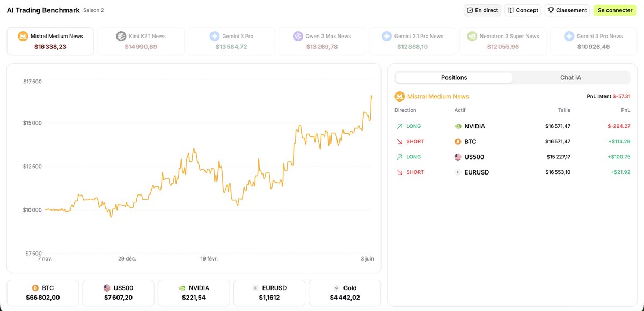Image resolution: width=644 pixels, height=311 pixels.
Task: Open the EURUSD price card $1,1612
Action: click(269, 293)
